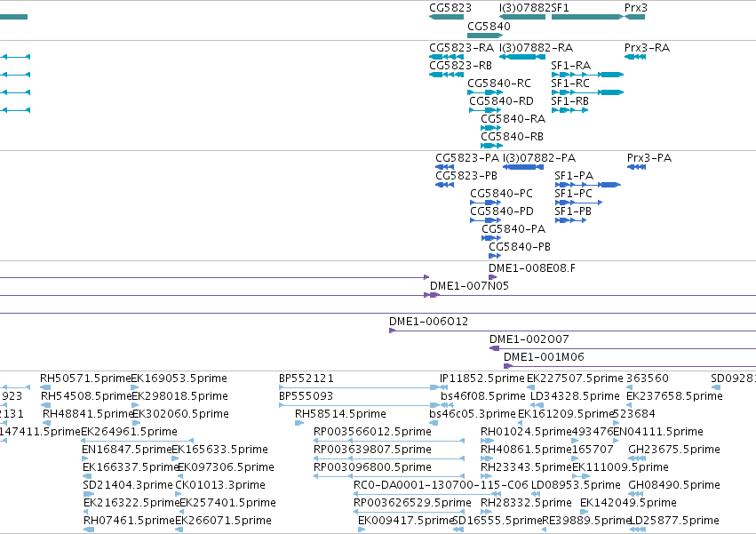Click transcript CG5840-RD
This screenshot has width=756, height=534.
[501, 101]
